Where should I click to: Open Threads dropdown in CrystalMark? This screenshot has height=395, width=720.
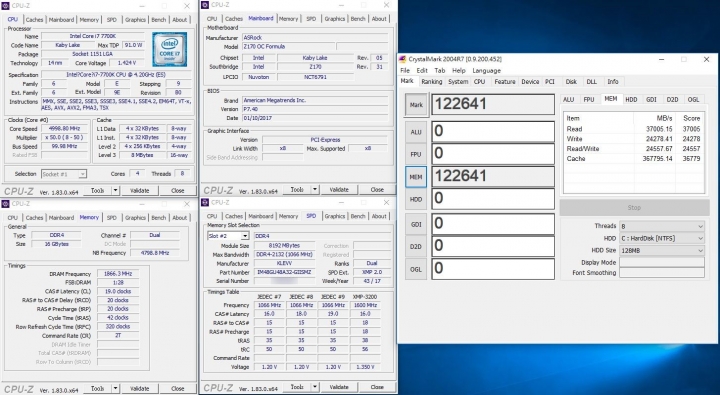coord(662,226)
